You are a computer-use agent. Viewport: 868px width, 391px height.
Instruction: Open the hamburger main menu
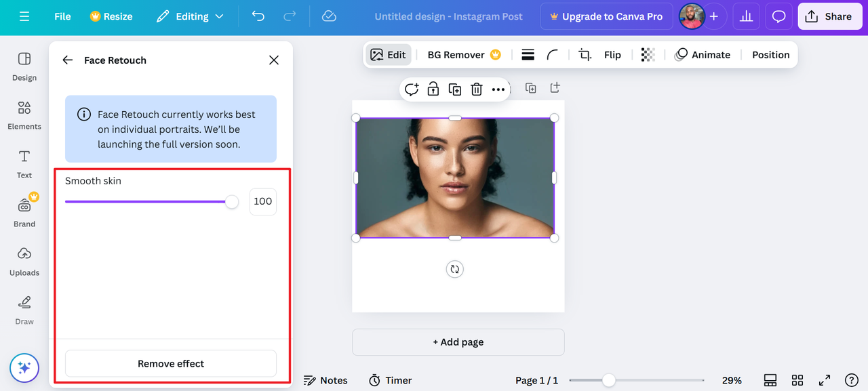(x=24, y=16)
